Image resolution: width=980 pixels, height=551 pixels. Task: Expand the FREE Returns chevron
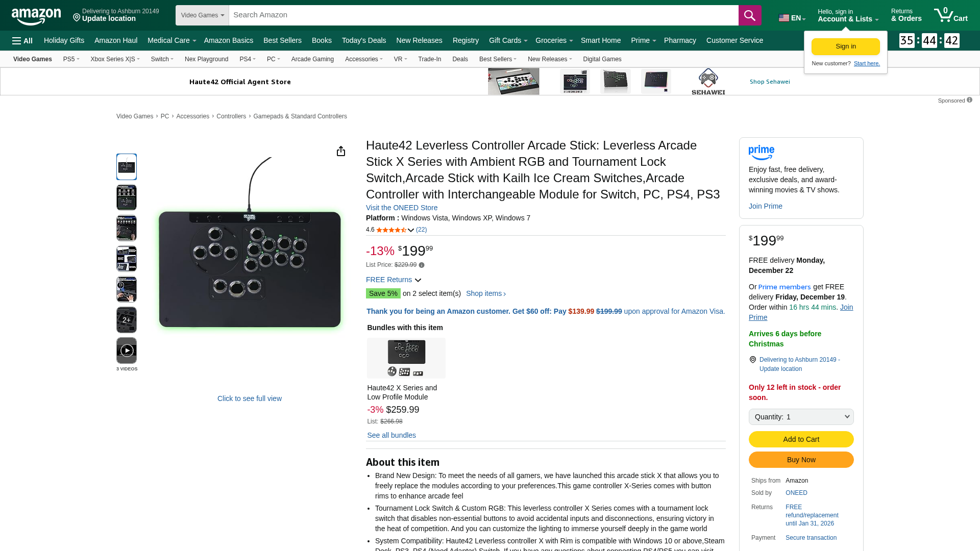click(x=418, y=280)
